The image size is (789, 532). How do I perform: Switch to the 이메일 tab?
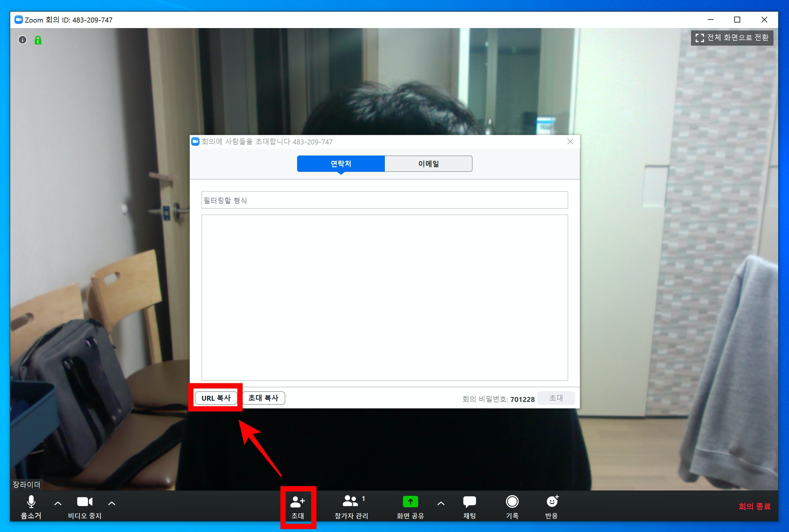pos(428,164)
